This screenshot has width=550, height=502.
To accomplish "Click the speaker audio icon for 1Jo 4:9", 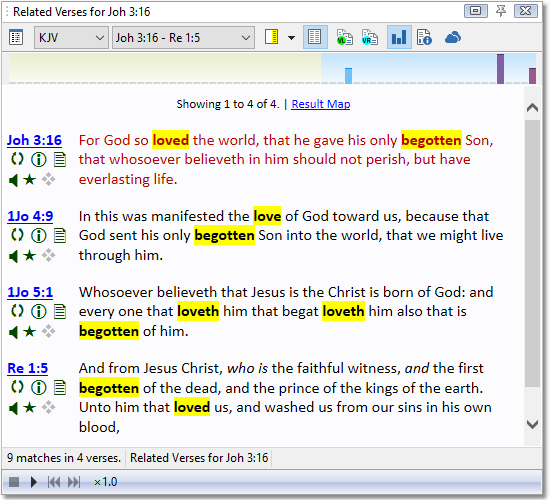I will (13, 256).
